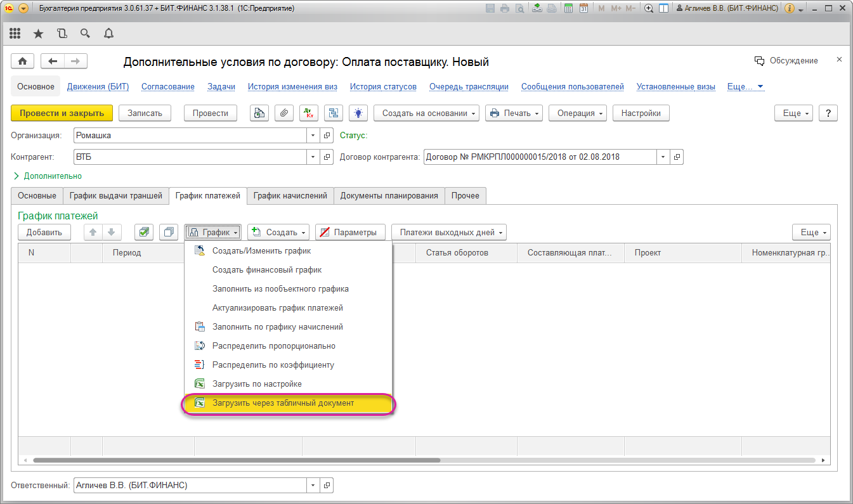The height and width of the screenshot is (504, 853).
Task: Open the table toolbar Еще dropdown
Action: tap(812, 232)
